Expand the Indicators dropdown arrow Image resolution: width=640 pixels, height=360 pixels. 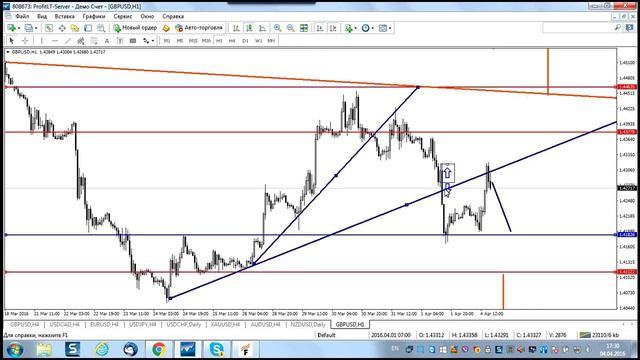tap(356, 28)
